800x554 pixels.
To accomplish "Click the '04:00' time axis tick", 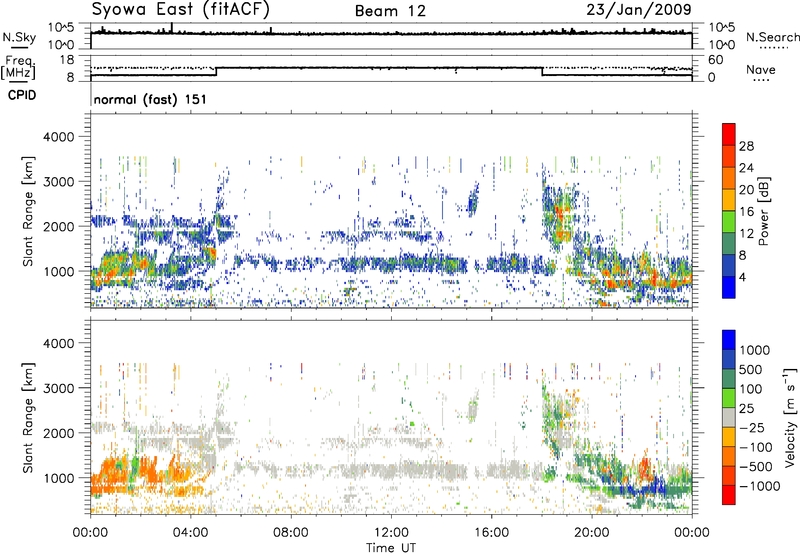I will [191, 533].
